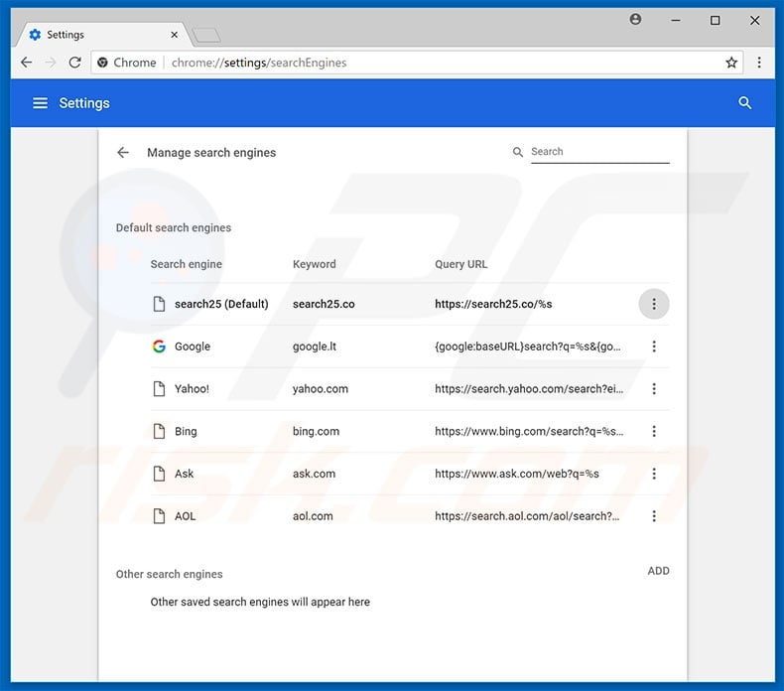Click the https://www.ask.com/web?q=%s query URL
The image size is (784, 691).
(516, 474)
